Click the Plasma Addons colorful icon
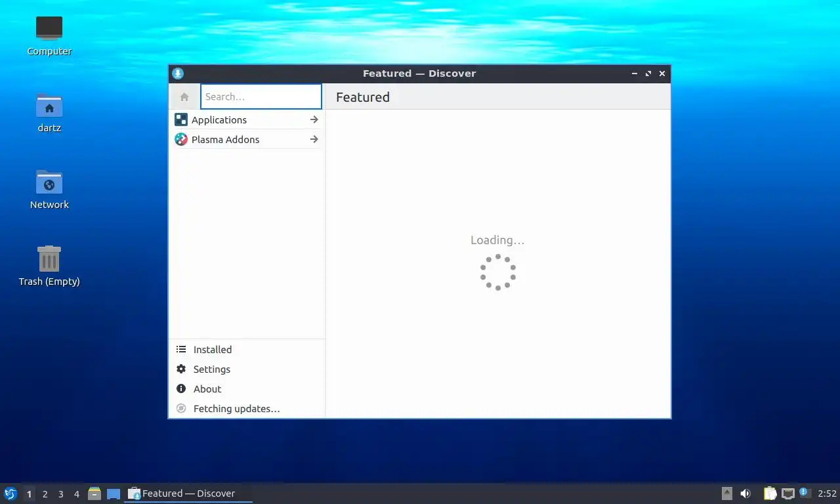Screen dimensions: 840x504 coord(181,140)
